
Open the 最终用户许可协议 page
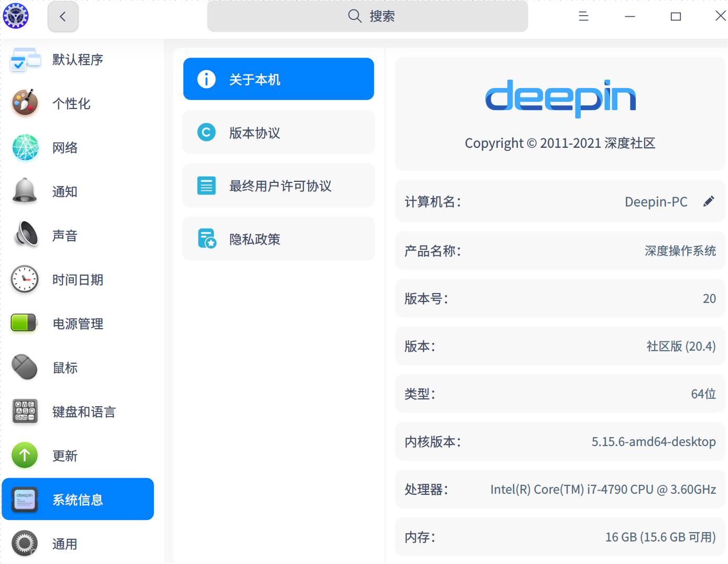click(278, 186)
